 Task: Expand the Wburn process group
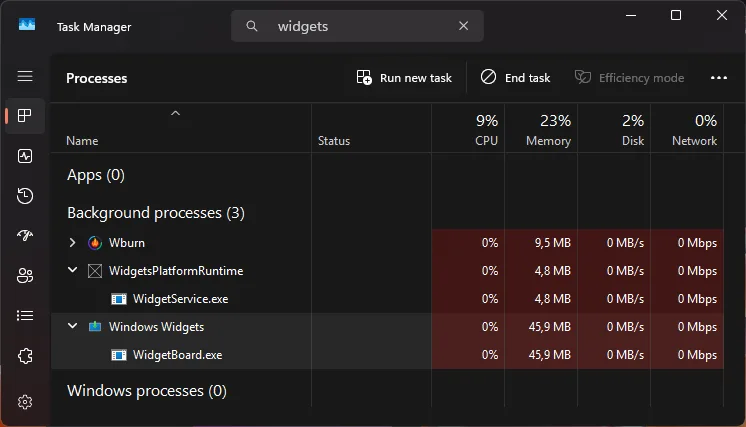[x=72, y=243]
